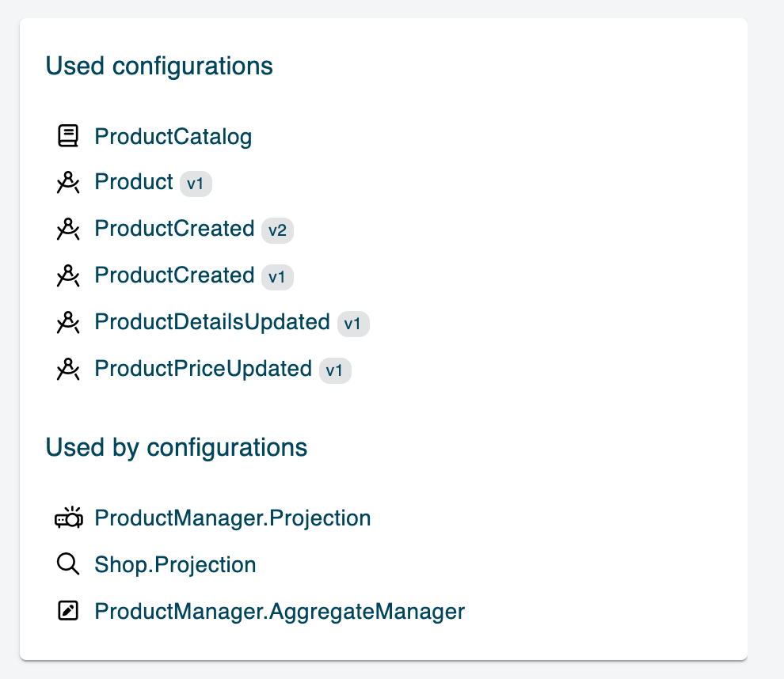Click the v1 badge next to ProductPriceUpdated
Screen dimensions: 784x679
[335, 370]
